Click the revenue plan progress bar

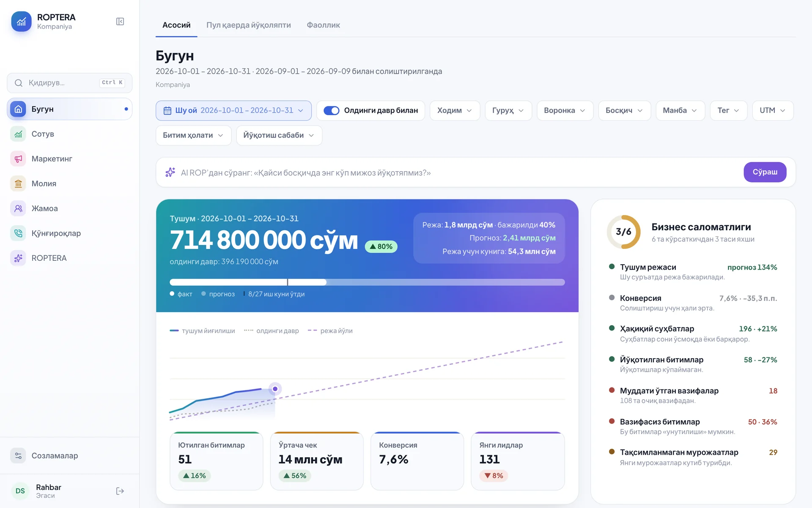tap(367, 282)
